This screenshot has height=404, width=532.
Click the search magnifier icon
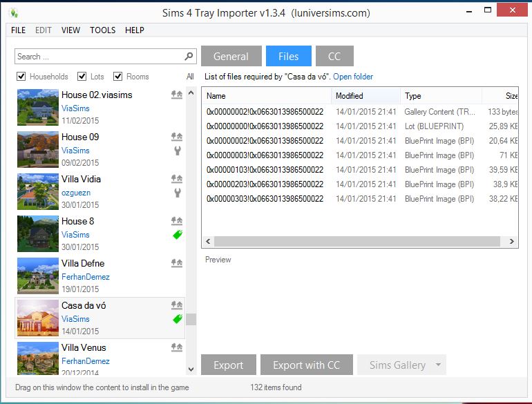click(x=189, y=57)
